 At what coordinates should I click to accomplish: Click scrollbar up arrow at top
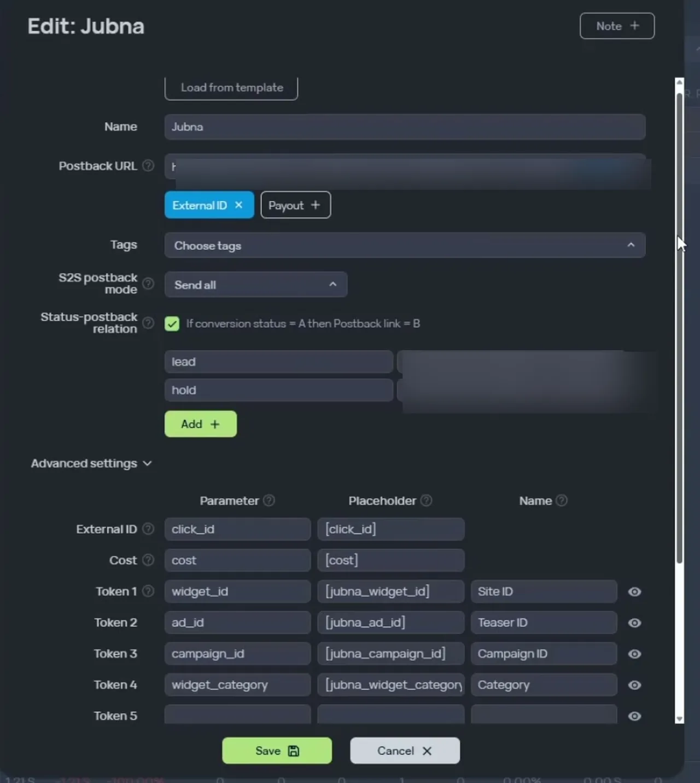pyautogui.click(x=679, y=82)
